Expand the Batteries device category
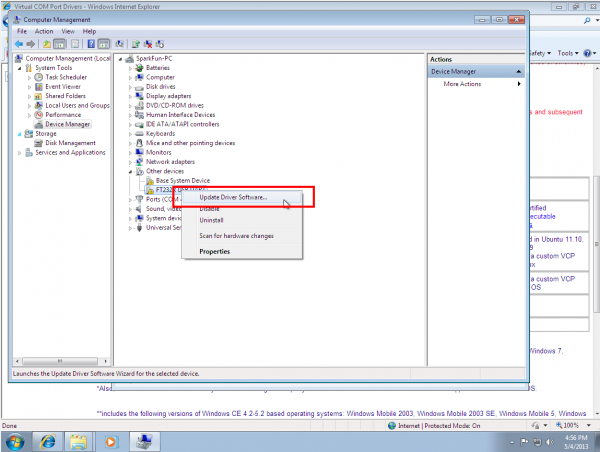 [130, 68]
